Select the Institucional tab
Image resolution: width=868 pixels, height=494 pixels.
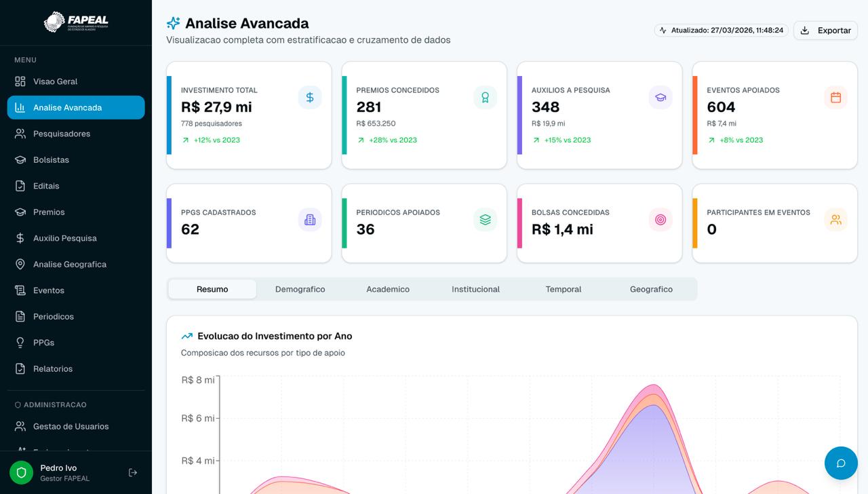click(475, 289)
